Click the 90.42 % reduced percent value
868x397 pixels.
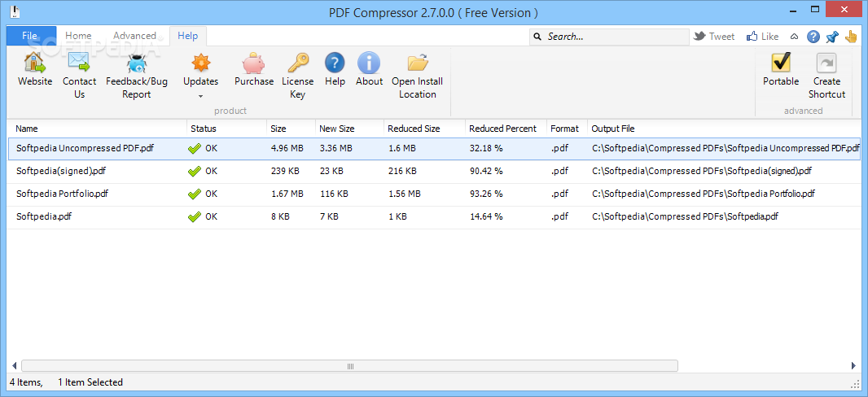pos(486,172)
